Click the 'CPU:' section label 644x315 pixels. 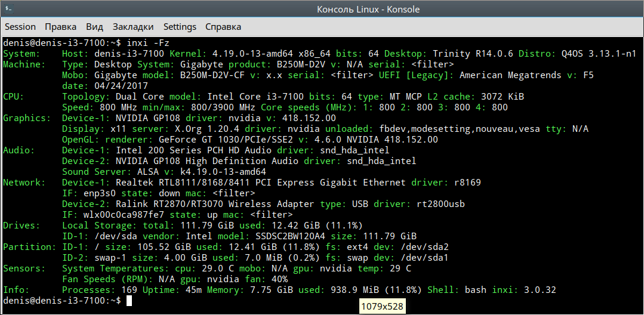pos(14,97)
